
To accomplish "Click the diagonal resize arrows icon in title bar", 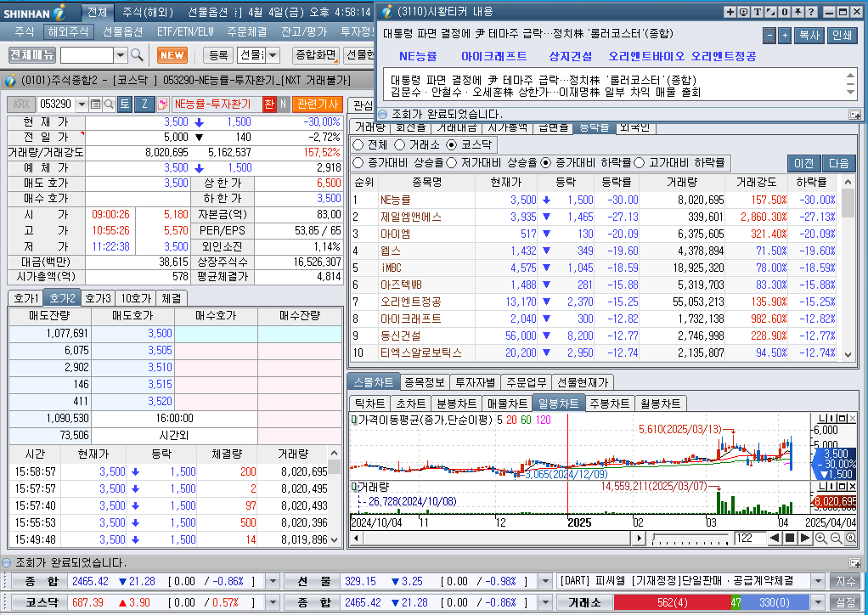I will (770, 12).
